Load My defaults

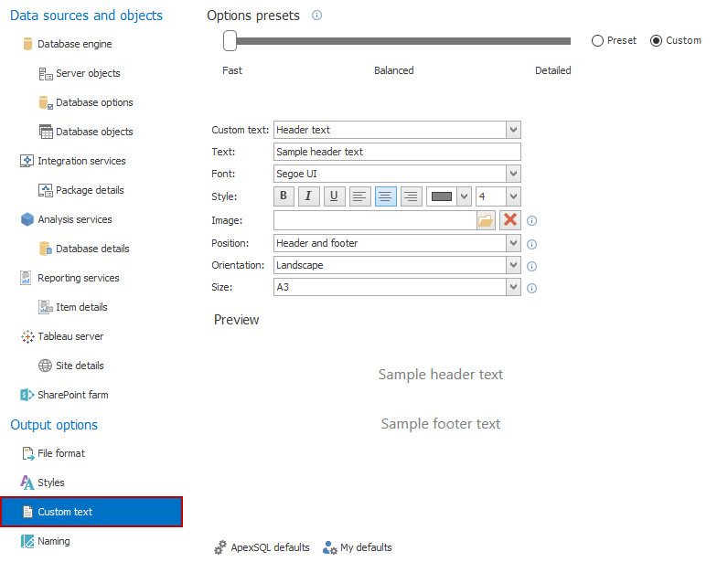(x=357, y=547)
